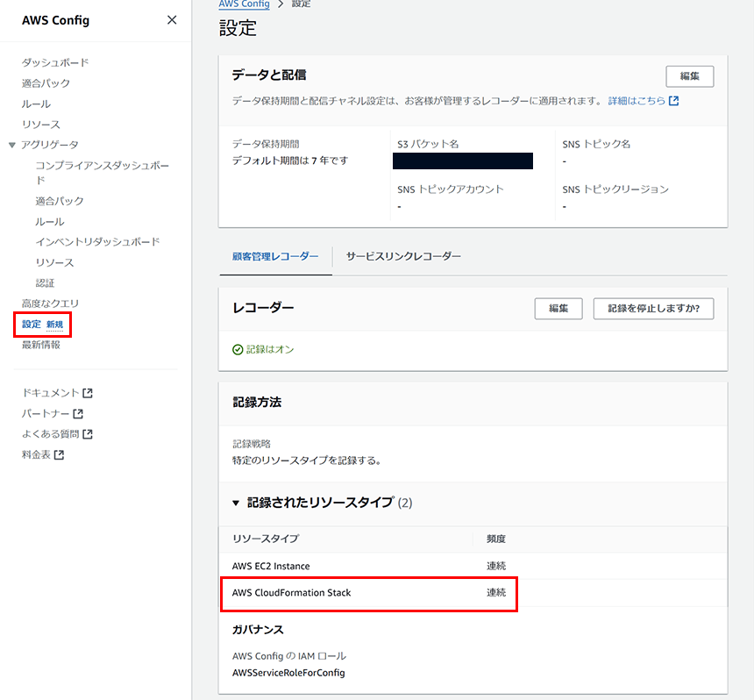Click the 記録はオン status text
Viewport: 754px width, 700px height.
pos(270,350)
